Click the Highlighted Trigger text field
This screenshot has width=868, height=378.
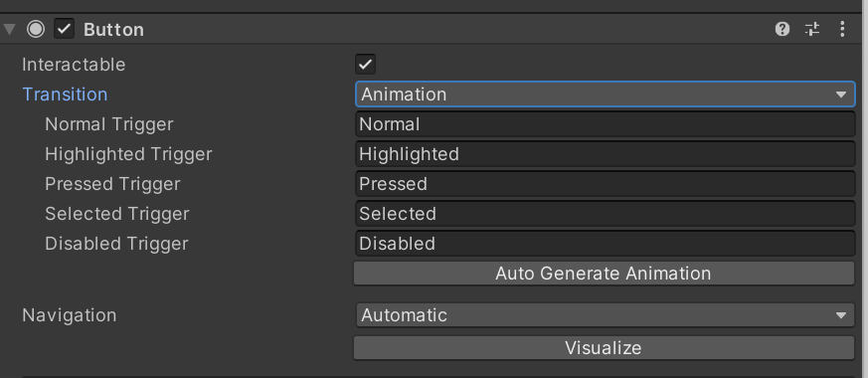tap(606, 154)
